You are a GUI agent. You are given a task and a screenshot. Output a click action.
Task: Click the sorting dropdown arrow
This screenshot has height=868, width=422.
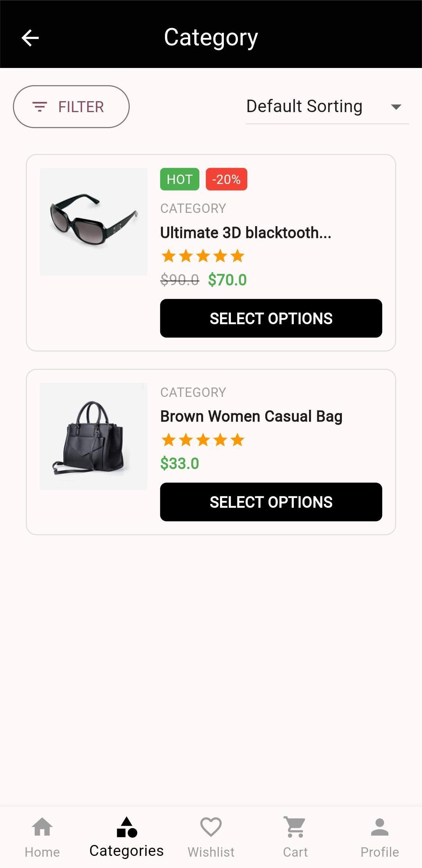(396, 107)
